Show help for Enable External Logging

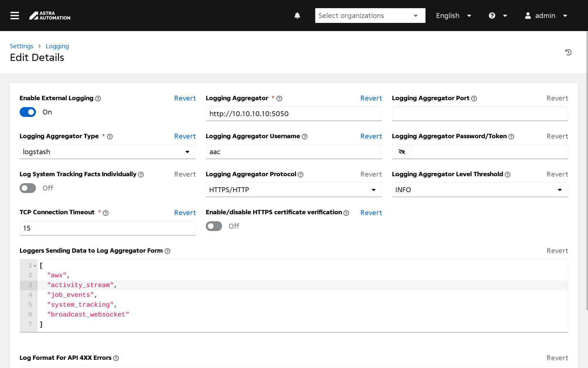98,99
